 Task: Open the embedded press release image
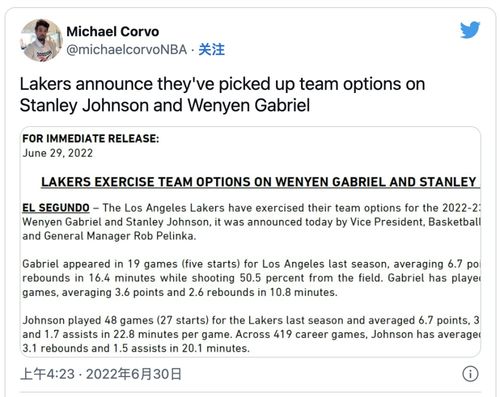click(x=250, y=242)
